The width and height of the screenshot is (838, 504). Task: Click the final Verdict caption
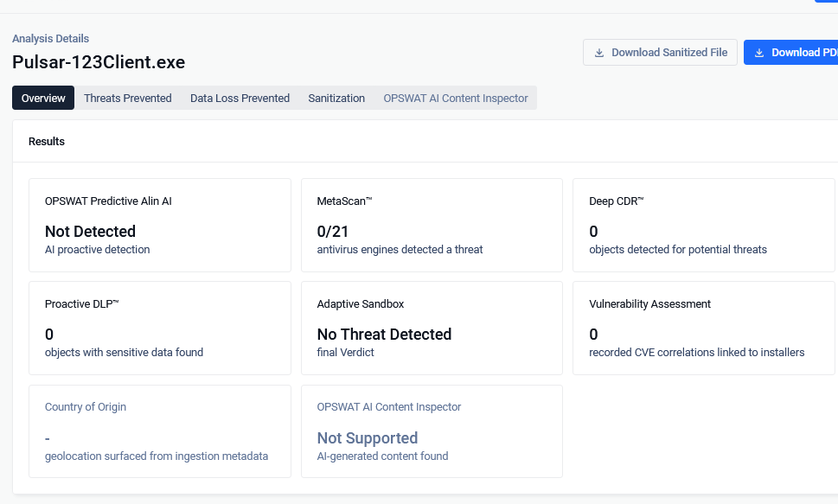[345, 352]
